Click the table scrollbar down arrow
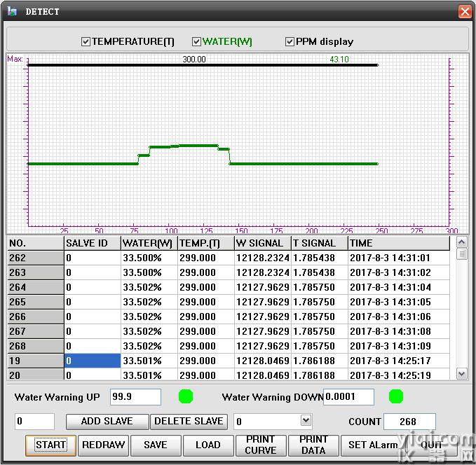Screen dimensions: 476x465 [461, 374]
